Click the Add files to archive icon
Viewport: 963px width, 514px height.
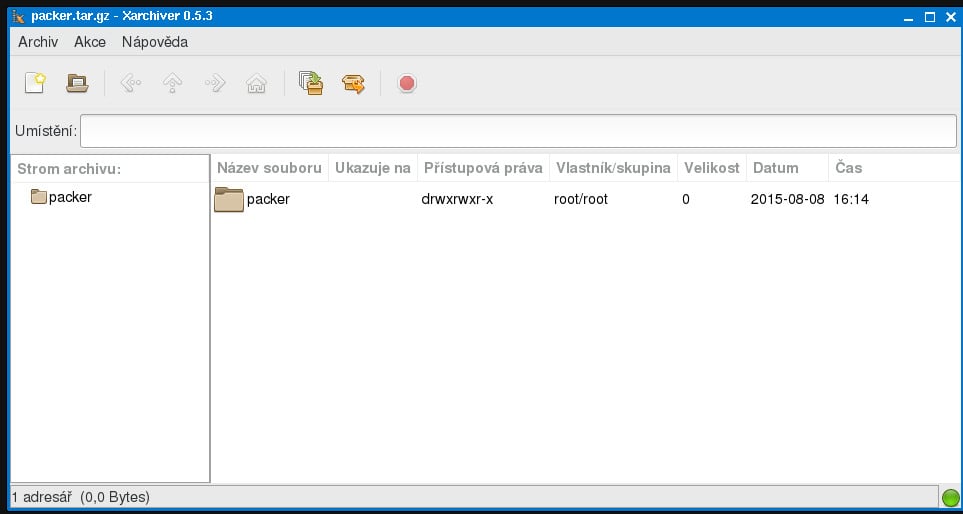click(x=311, y=83)
